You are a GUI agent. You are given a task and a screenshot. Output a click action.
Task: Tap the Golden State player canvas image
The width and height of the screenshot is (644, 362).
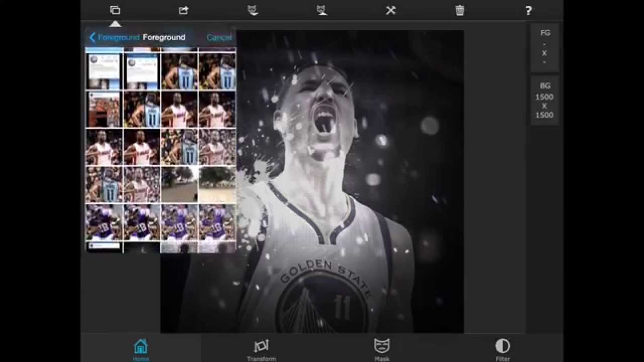(x=312, y=182)
